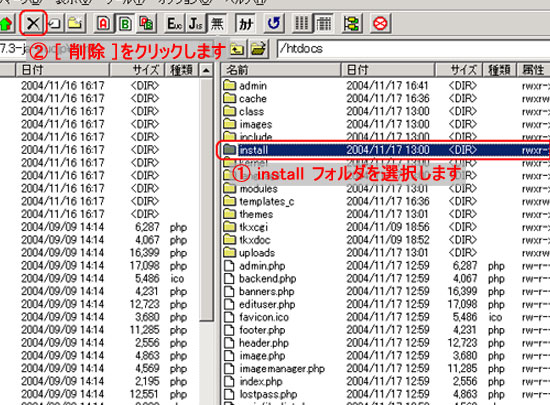Click local pane ico type entry

click(x=177, y=279)
